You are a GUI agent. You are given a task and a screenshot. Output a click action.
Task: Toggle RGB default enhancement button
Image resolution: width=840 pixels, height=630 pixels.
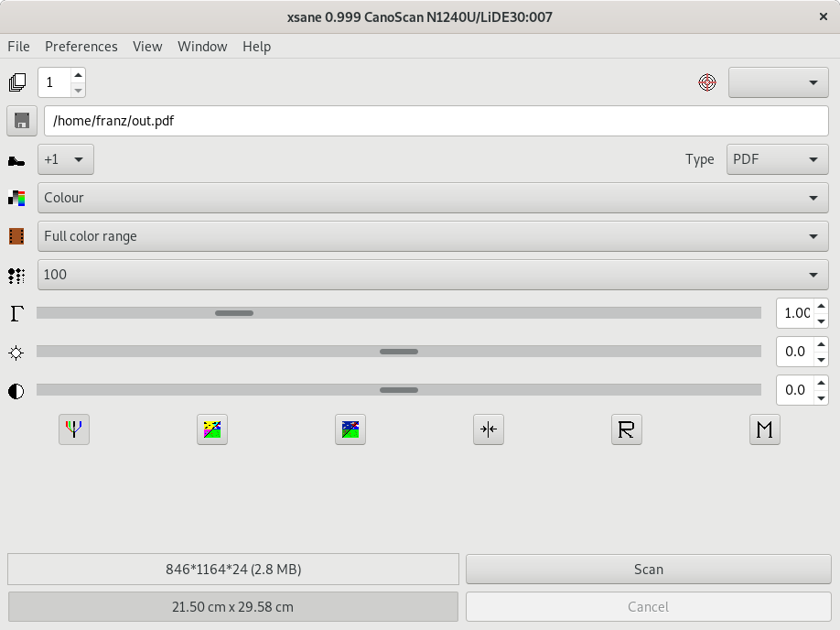coord(74,429)
